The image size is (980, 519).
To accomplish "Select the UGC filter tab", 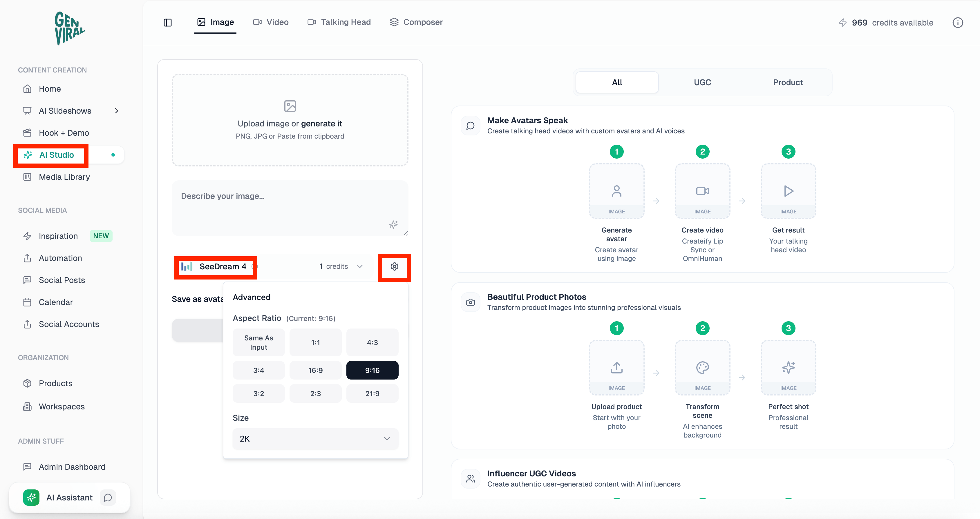I will 702,83.
